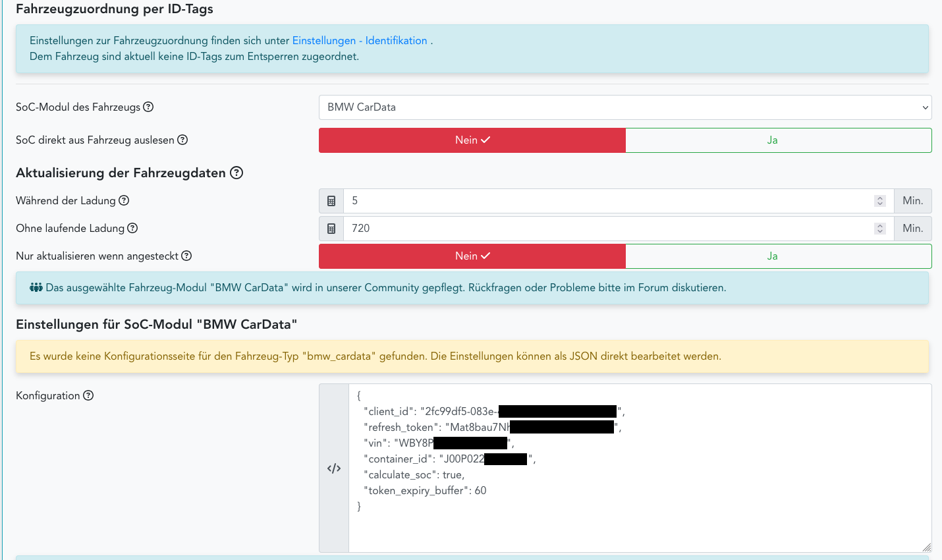Click help icon beside Während der Ladung

[124, 200]
